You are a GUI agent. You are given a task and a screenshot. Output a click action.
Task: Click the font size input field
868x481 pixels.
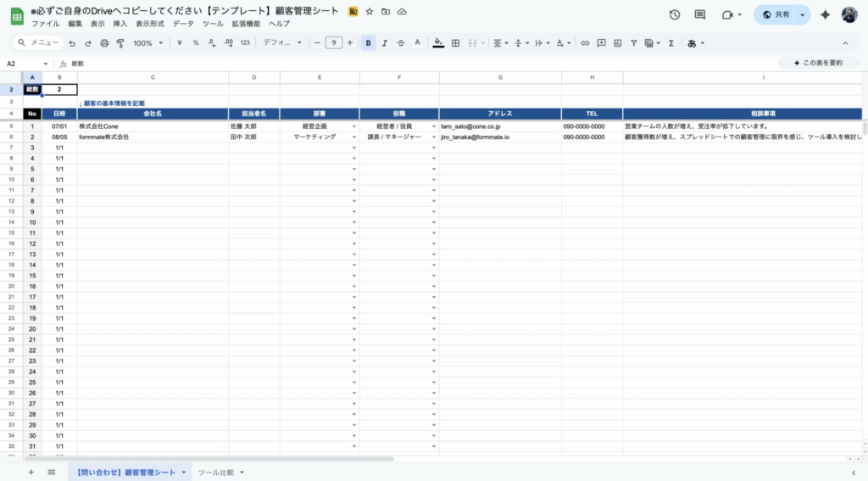[x=333, y=42]
